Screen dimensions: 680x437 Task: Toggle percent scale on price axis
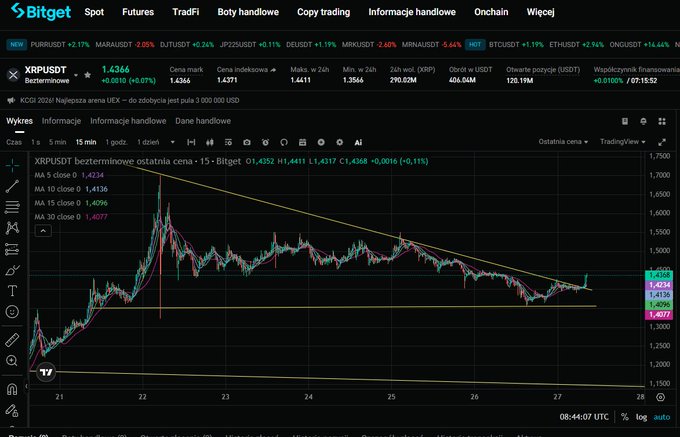coord(624,417)
